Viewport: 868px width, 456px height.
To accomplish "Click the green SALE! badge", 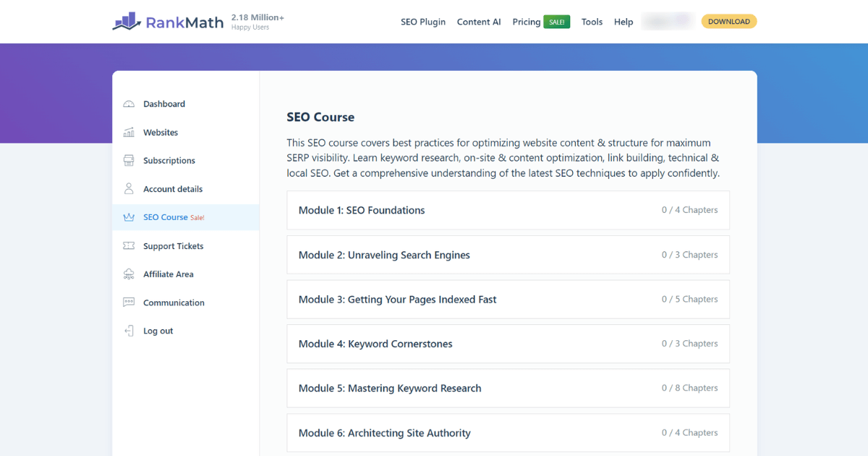I will pos(557,22).
